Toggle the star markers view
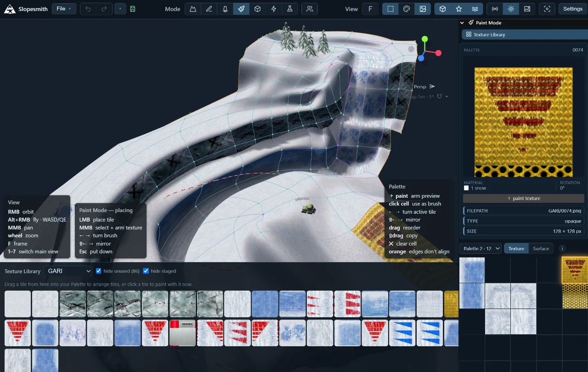 459,9
